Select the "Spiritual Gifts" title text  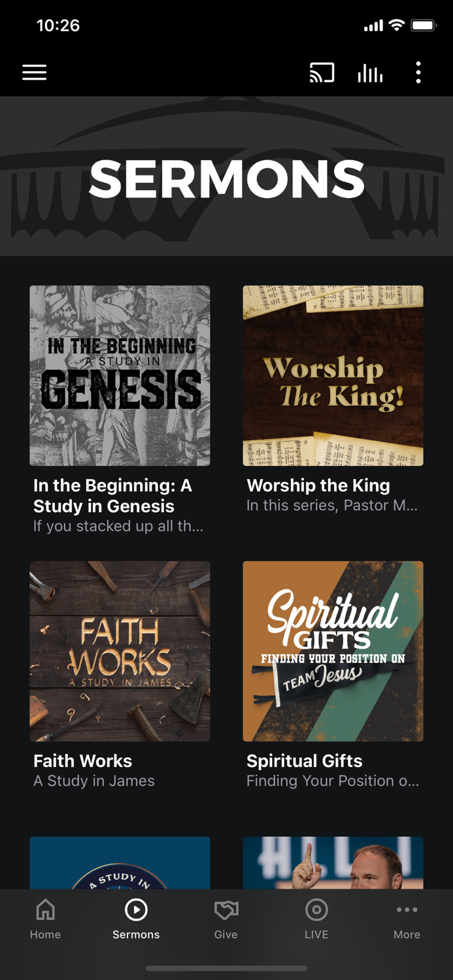pos(305,761)
